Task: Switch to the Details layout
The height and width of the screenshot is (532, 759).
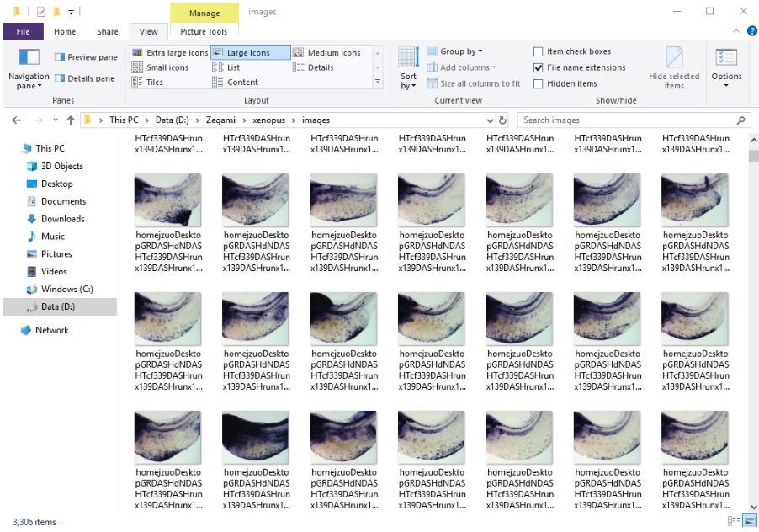Action: (313, 67)
